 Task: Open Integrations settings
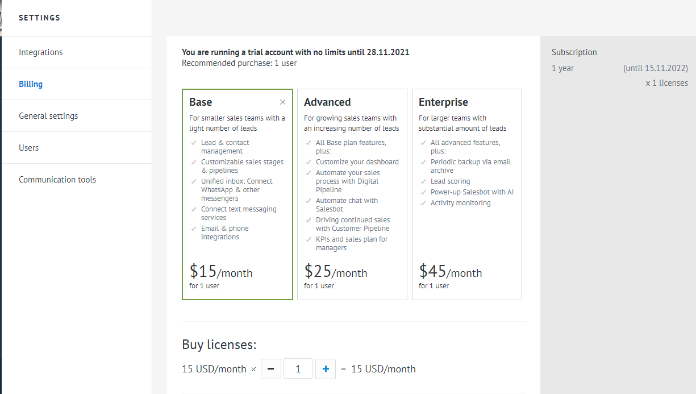(x=41, y=52)
